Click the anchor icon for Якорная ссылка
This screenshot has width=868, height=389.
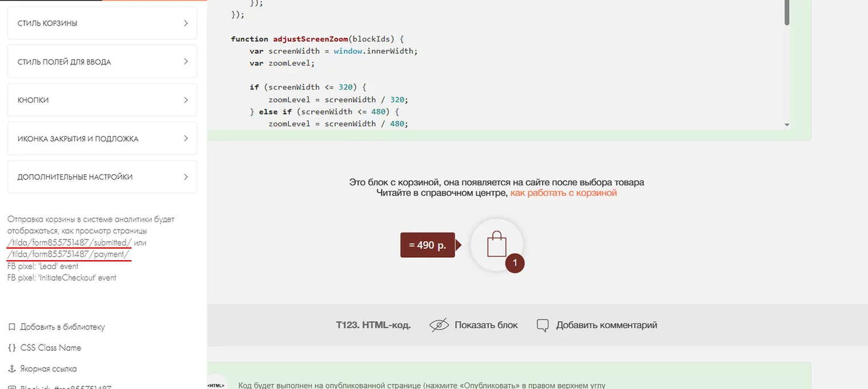pyautogui.click(x=11, y=369)
